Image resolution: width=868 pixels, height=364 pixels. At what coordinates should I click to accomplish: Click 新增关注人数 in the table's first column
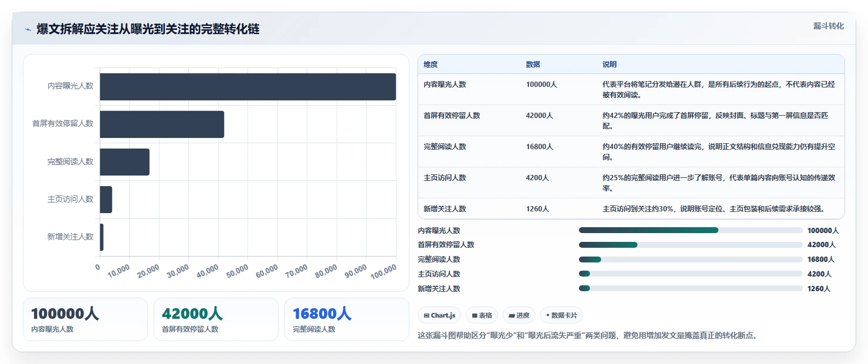click(445, 208)
